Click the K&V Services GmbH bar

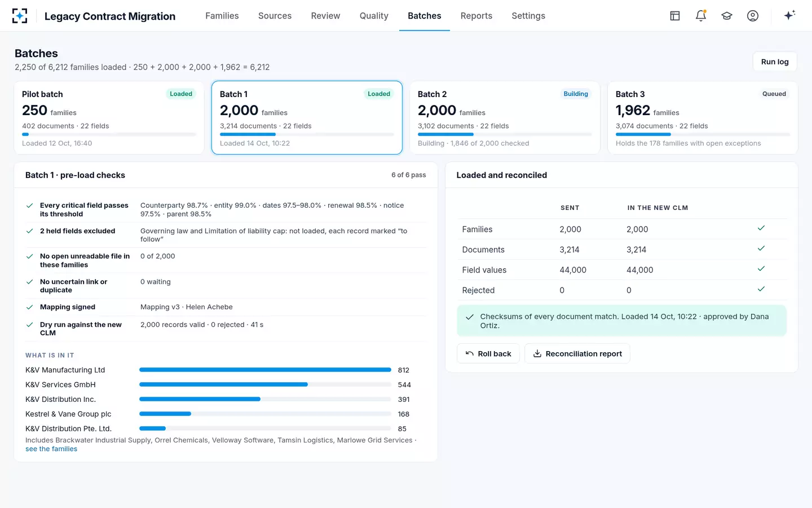click(x=265, y=384)
